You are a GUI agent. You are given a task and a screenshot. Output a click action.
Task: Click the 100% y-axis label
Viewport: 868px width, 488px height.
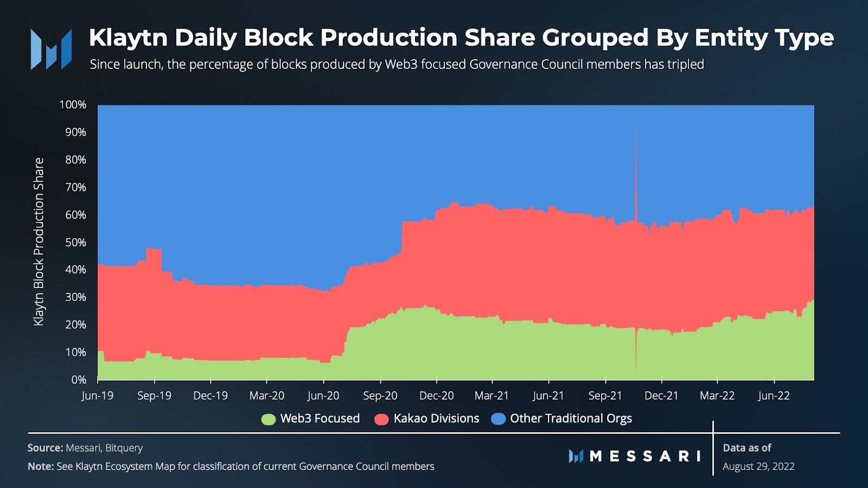click(x=73, y=105)
